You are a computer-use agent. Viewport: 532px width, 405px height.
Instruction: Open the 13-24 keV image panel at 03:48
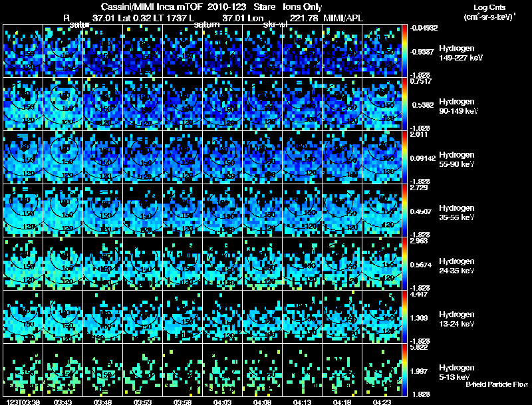click(103, 317)
